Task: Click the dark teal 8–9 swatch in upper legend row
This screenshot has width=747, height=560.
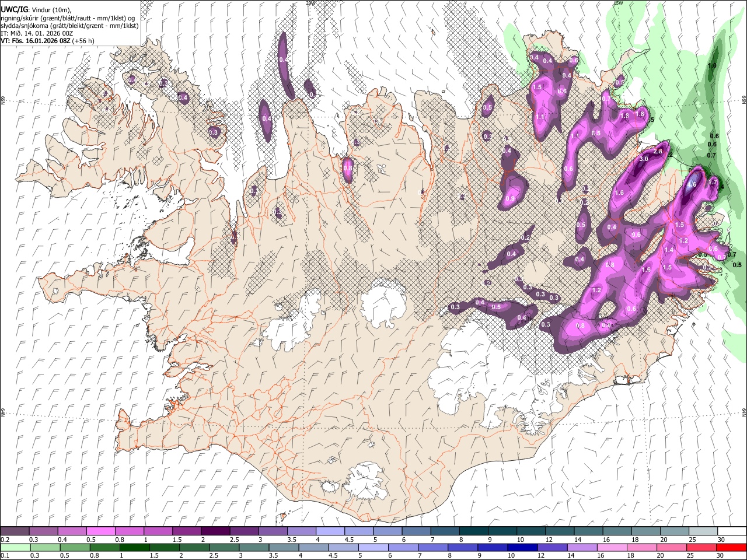Action: pyautogui.click(x=473, y=531)
